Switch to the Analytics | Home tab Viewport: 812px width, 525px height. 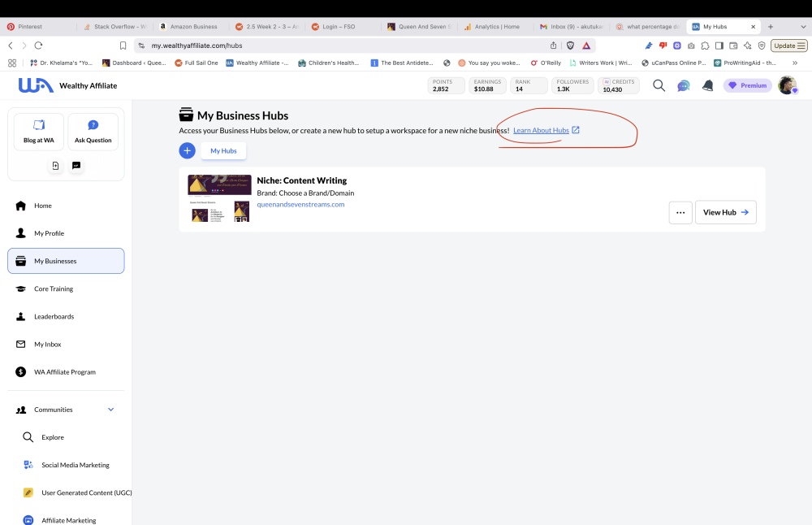pyautogui.click(x=496, y=27)
